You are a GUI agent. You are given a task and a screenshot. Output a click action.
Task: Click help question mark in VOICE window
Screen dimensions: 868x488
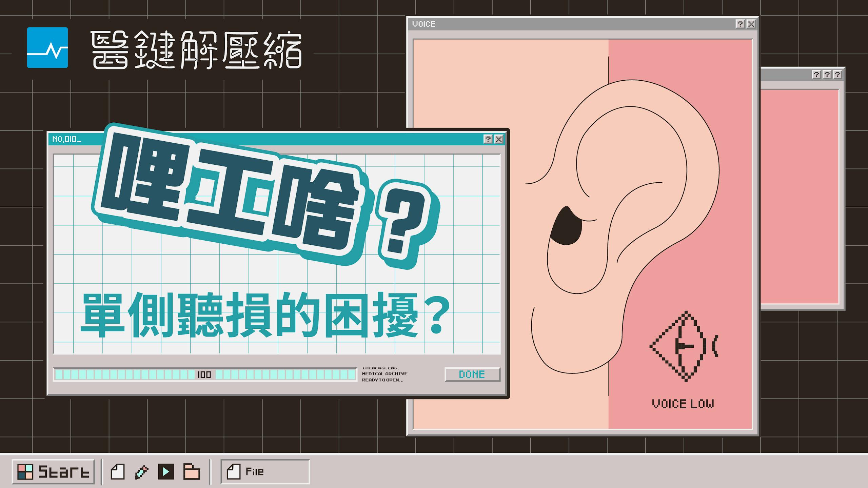[x=740, y=24]
